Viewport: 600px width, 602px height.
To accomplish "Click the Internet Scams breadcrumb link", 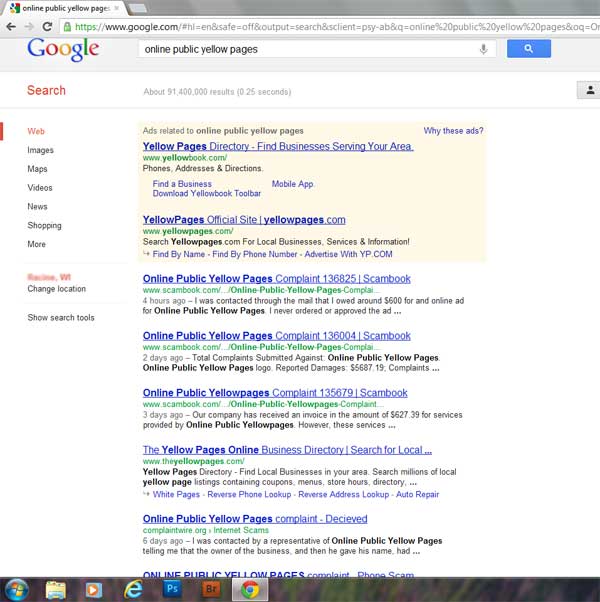I will [x=241, y=530].
